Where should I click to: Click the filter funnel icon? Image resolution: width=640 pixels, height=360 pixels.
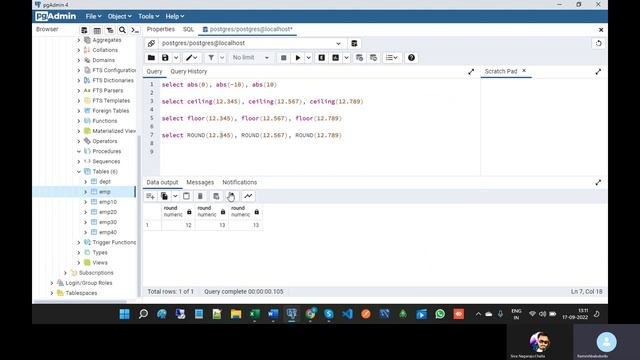click(211, 58)
